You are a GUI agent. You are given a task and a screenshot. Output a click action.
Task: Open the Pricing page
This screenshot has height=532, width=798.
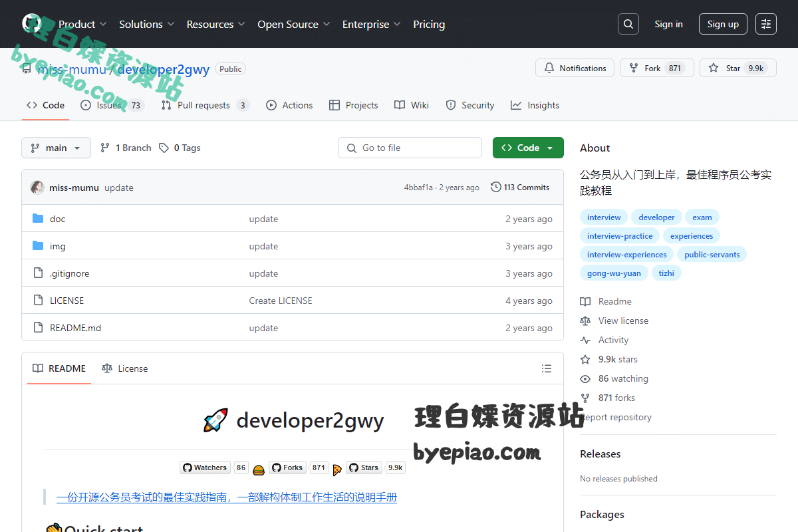429,24
